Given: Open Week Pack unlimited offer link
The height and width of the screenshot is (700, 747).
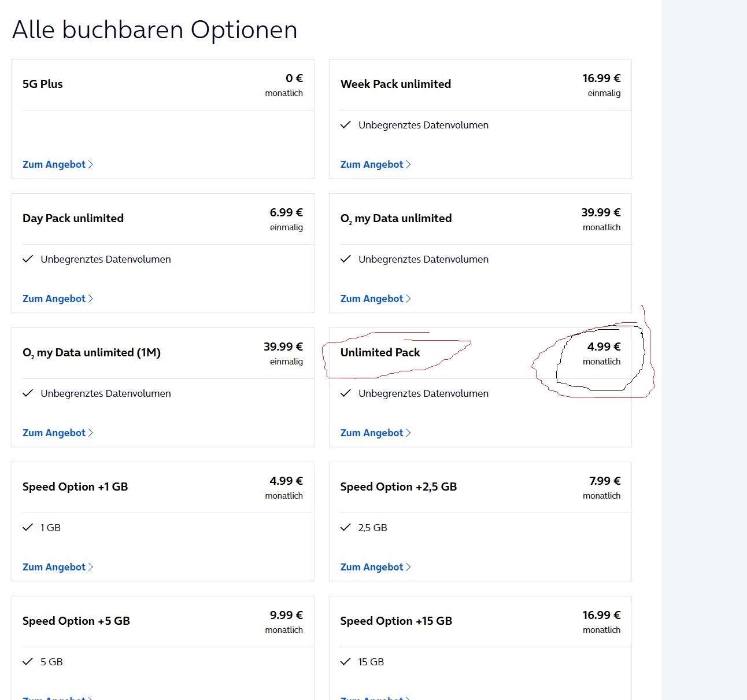Looking at the screenshot, I should click(372, 164).
